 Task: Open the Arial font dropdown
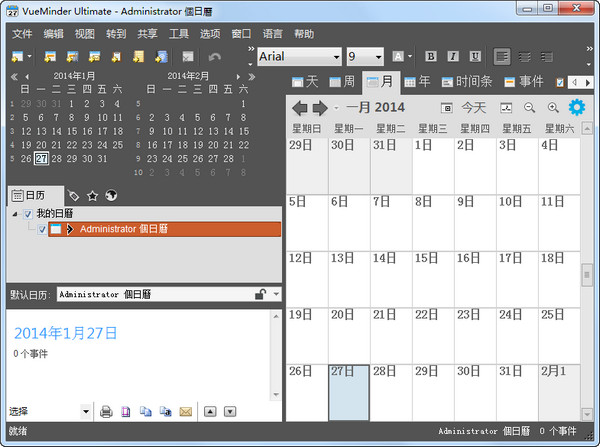click(x=335, y=57)
